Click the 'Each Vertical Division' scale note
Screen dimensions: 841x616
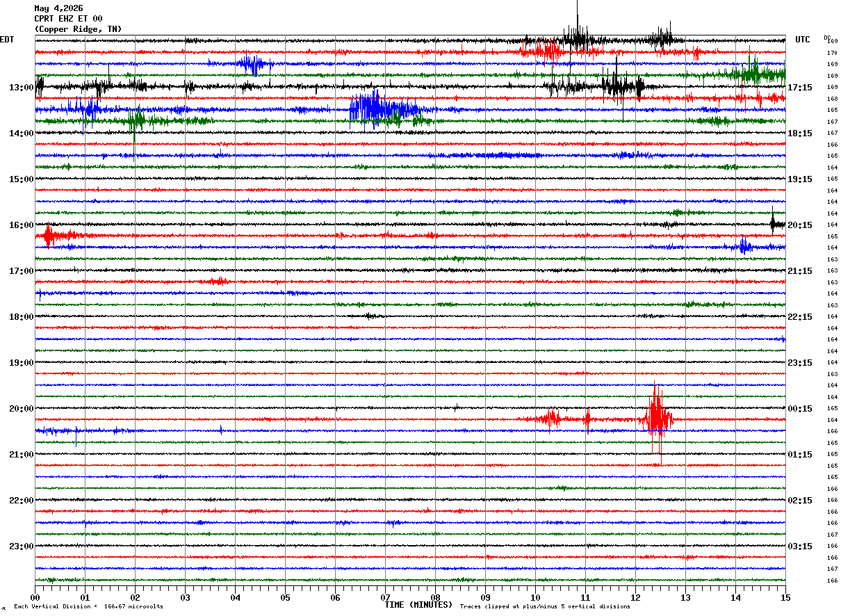[88, 607]
